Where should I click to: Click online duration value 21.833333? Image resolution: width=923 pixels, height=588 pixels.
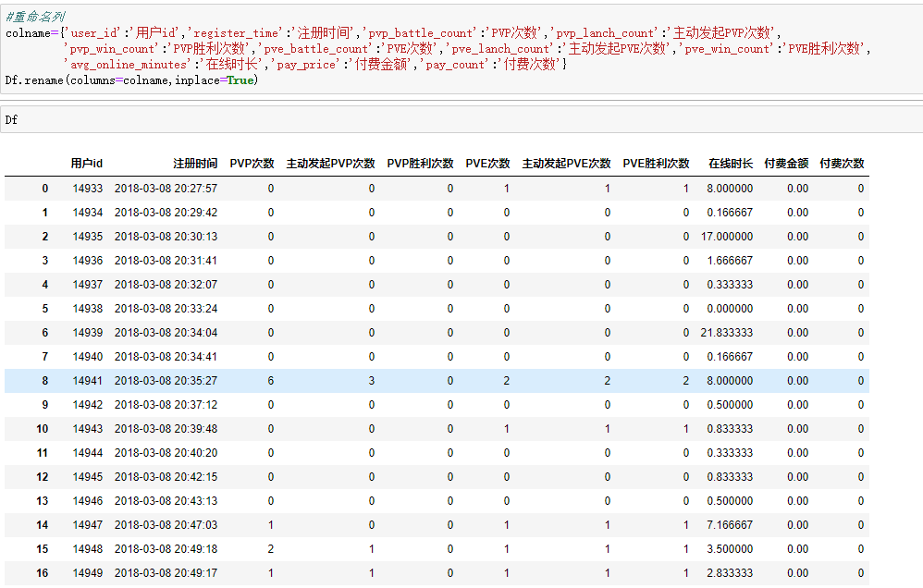click(727, 333)
